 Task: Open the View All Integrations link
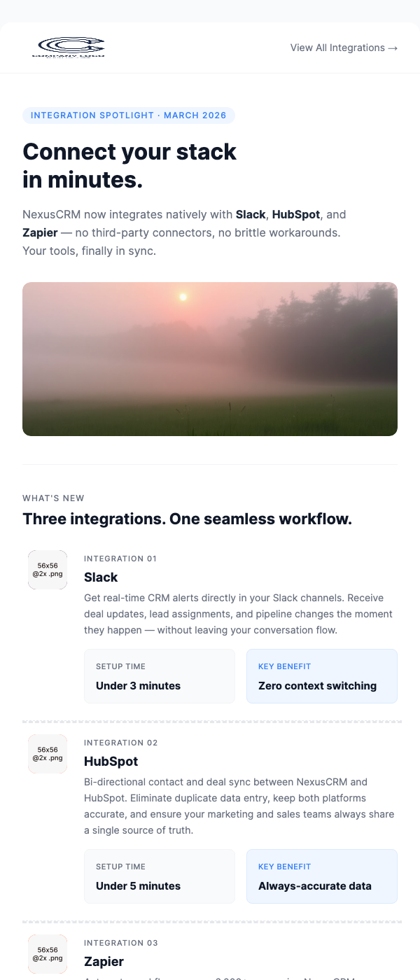337,48
